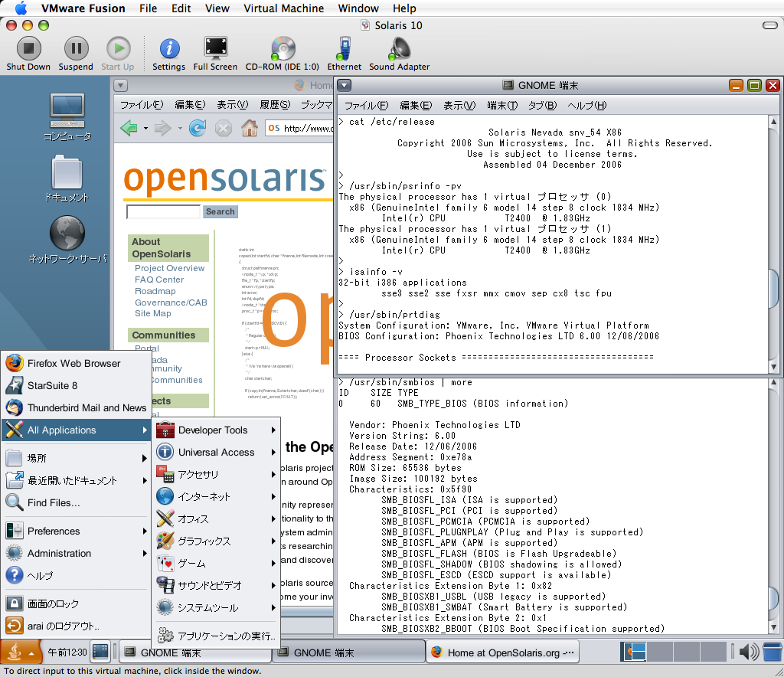Viewport: 784px width, 677px height.
Task: Open the グラフィックス applications category
Action: pos(216,541)
